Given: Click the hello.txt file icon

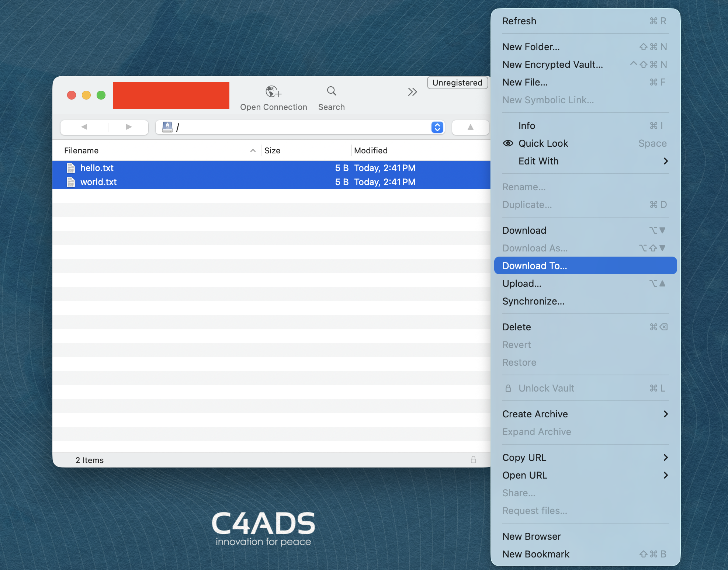Looking at the screenshot, I should coord(71,168).
